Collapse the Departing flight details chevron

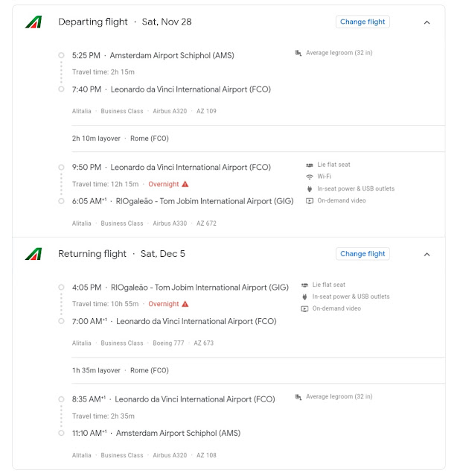[x=426, y=22]
